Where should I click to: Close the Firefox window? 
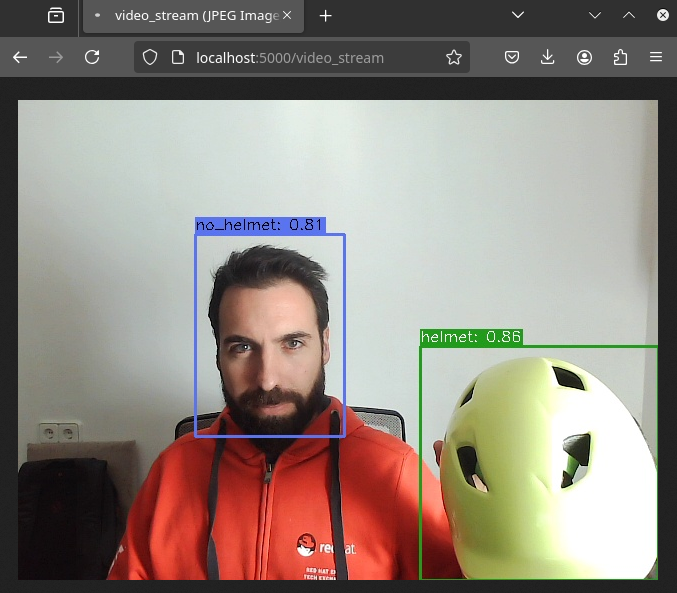point(662,16)
